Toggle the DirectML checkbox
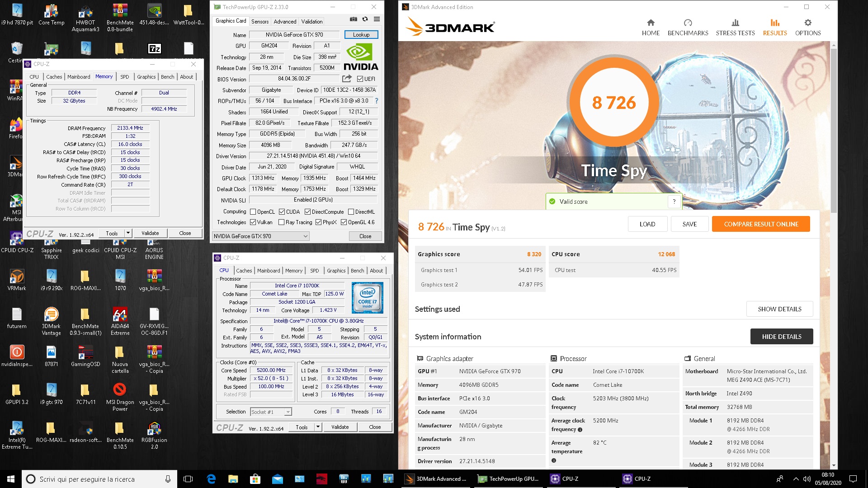 [351, 211]
